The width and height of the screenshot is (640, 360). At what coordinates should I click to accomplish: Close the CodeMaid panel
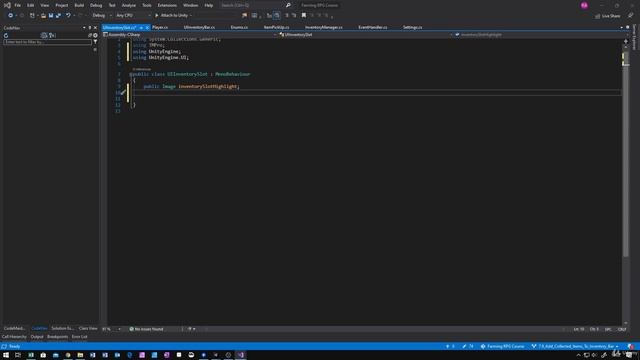(96, 28)
